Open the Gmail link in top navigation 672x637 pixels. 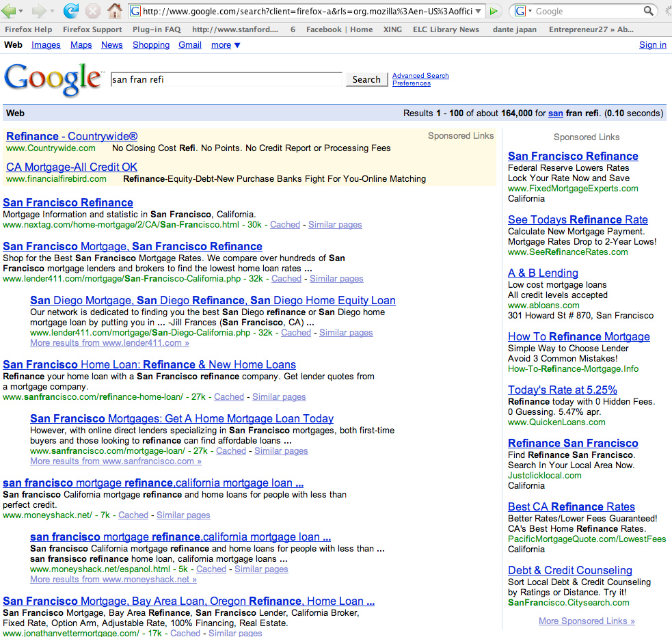190,45
